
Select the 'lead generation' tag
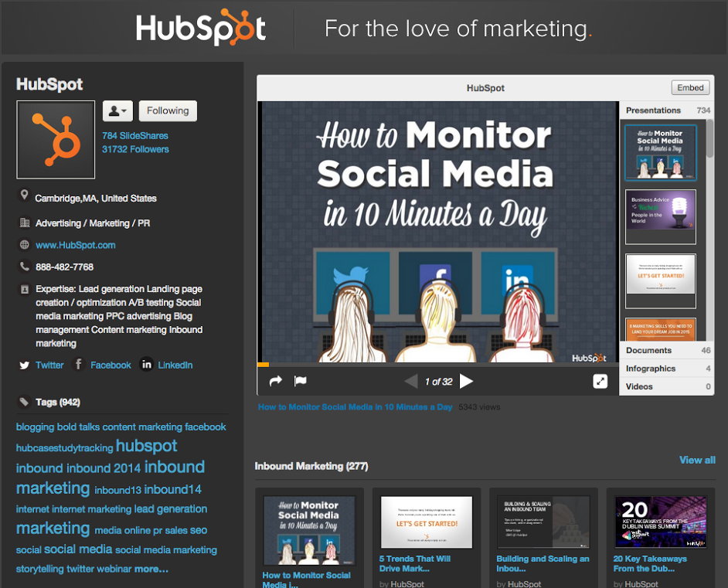click(x=170, y=509)
